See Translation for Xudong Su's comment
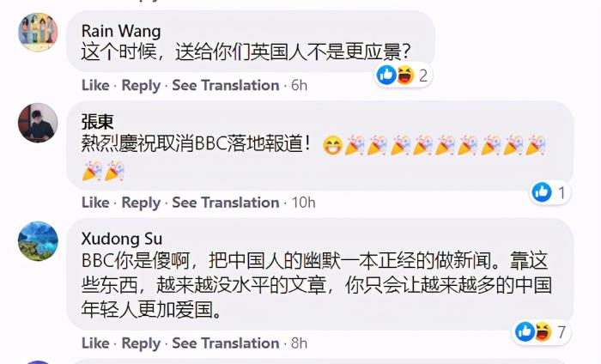Viewport: 601px width, 364px height. point(225,343)
